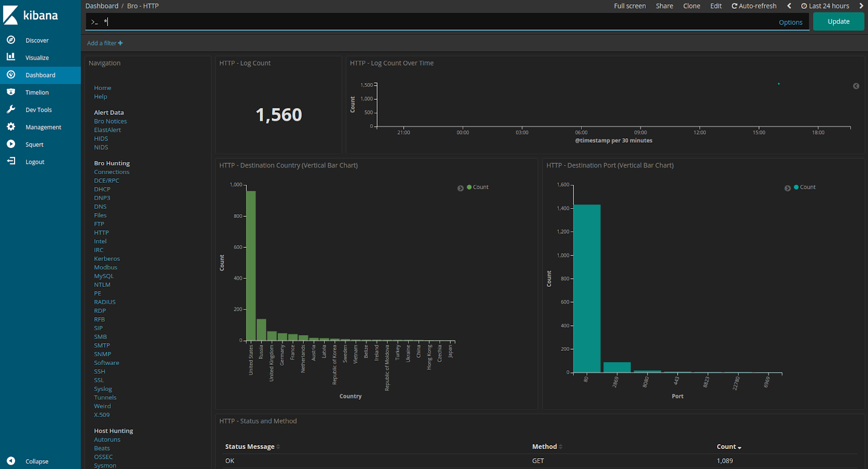Open Squert via play circle icon

pyautogui.click(x=11, y=144)
